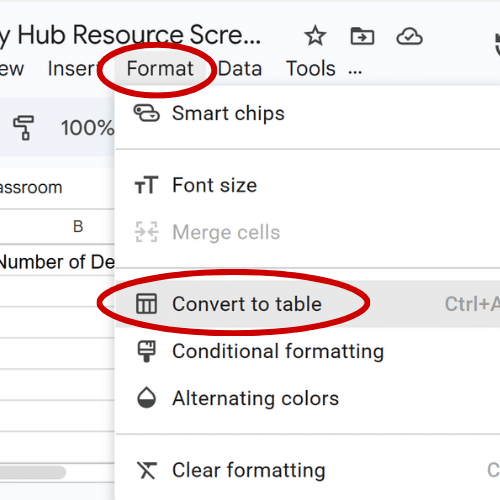Open the 100% zoom dropdown
Image resolution: width=500 pixels, height=500 pixels.
(87, 128)
